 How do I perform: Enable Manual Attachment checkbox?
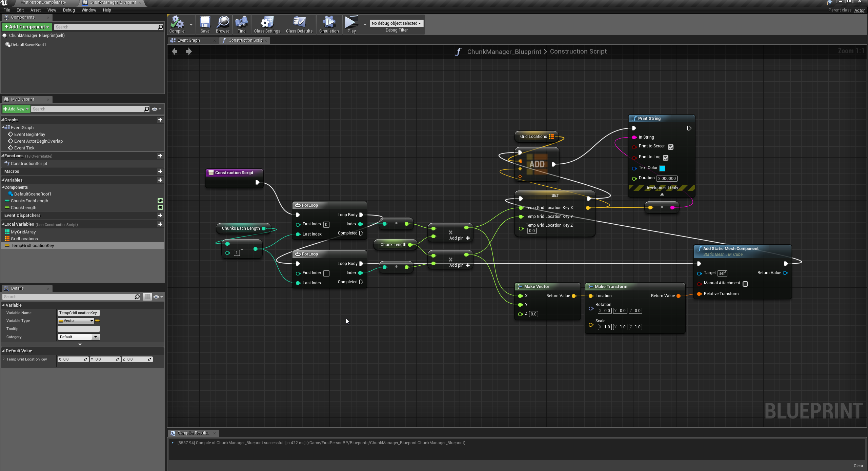[x=745, y=284]
